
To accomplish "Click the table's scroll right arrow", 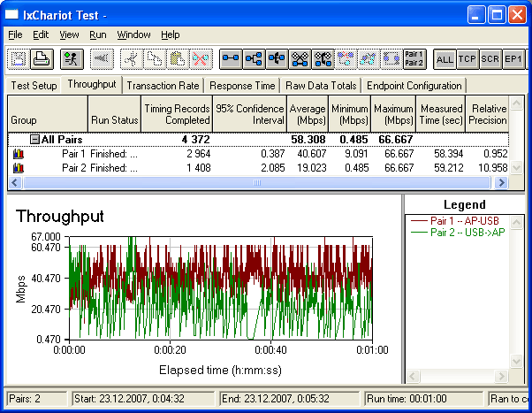I will [x=501, y=183].
